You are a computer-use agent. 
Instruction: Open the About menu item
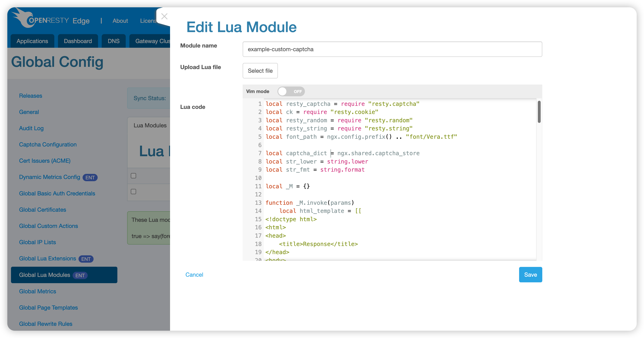click(120, 21)
